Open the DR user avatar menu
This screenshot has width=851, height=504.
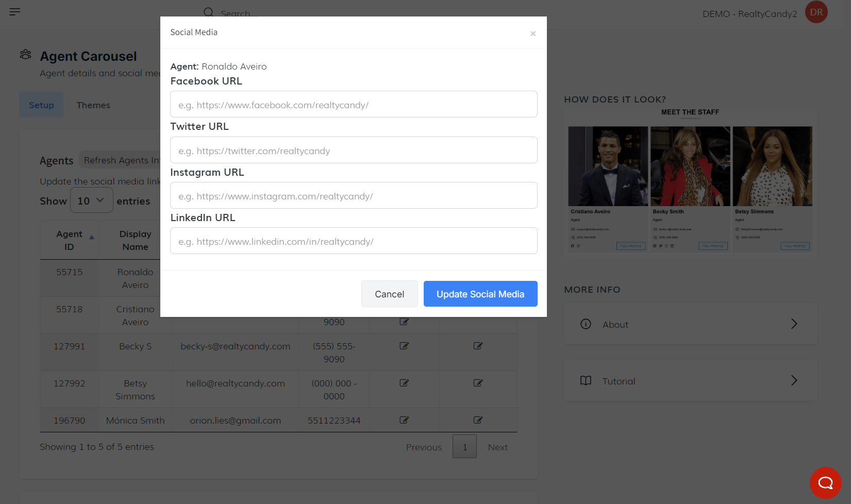(816, 12)
